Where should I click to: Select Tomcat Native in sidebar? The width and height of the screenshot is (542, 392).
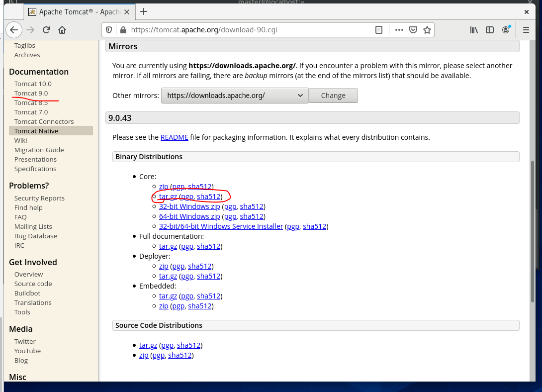pos(51,131)
